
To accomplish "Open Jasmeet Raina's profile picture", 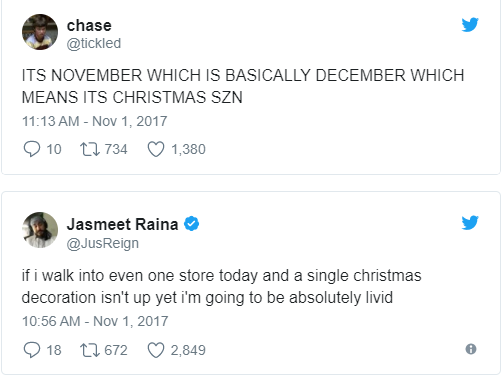I will [x=40, y=230].
